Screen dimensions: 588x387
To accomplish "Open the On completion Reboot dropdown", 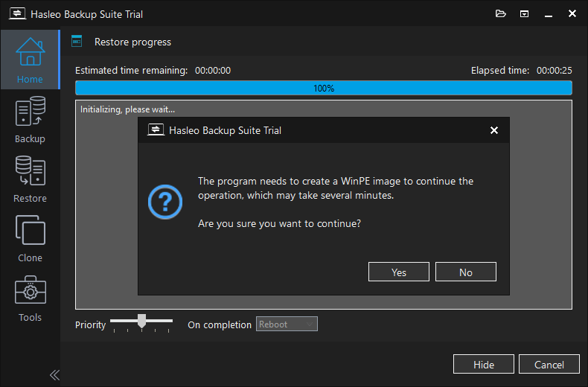I will pyautogui.click(x=287, y=324).
